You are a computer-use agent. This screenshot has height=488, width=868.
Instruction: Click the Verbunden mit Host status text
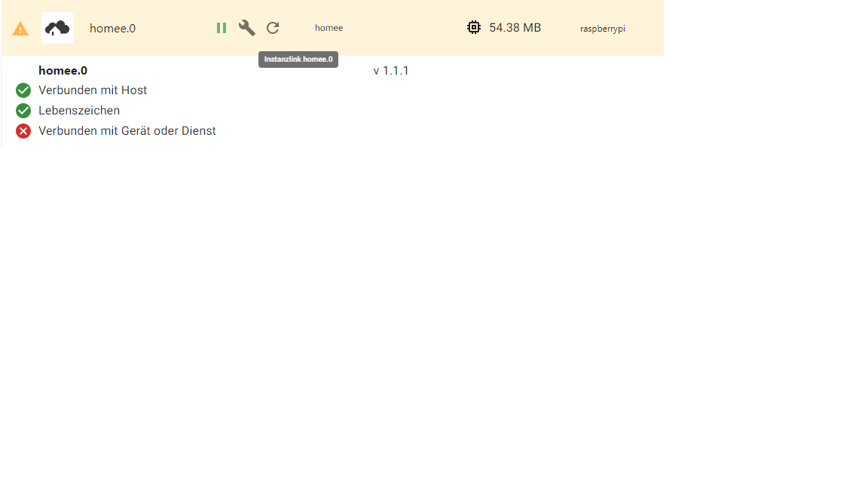93,90
